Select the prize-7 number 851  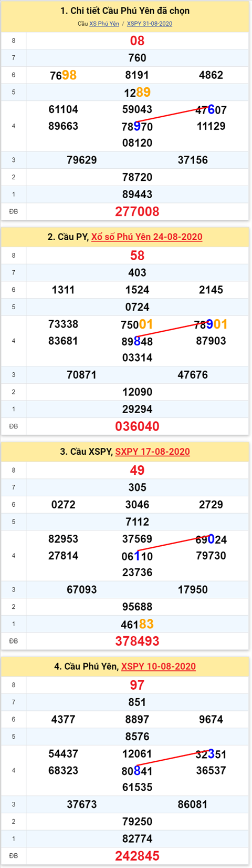tap(137, 703)
